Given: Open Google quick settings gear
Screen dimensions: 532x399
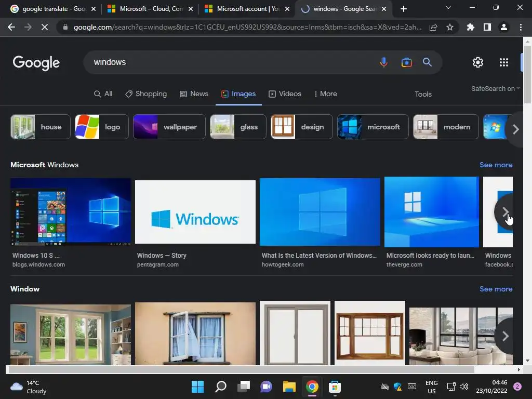Looking at the screenshot, I should point(478,62).
